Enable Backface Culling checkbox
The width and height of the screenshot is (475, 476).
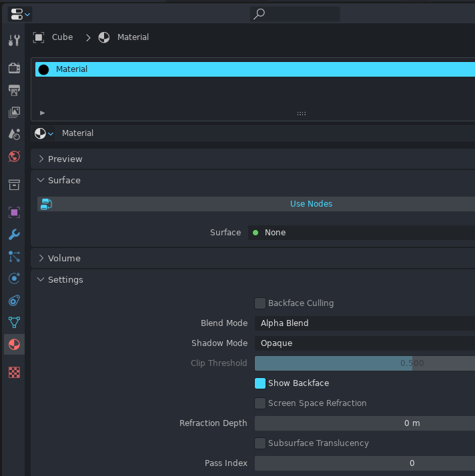260,303
